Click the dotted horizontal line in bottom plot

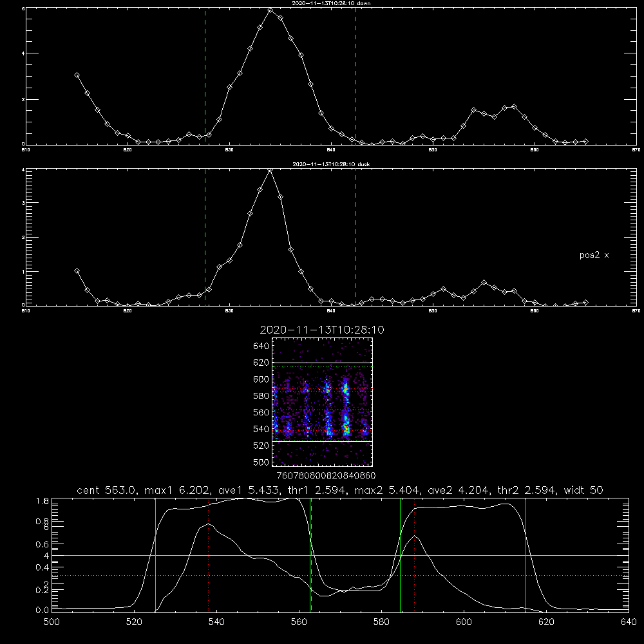click(340, 575)
